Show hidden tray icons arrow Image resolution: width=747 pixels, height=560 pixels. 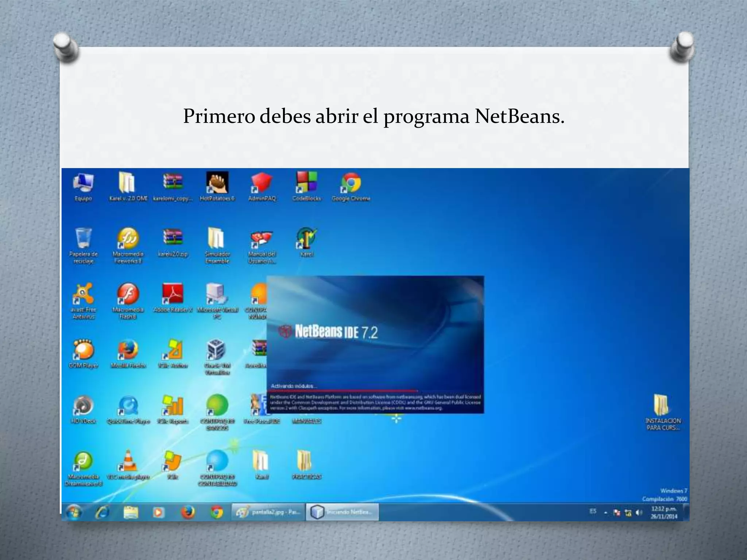click(605, 513)
